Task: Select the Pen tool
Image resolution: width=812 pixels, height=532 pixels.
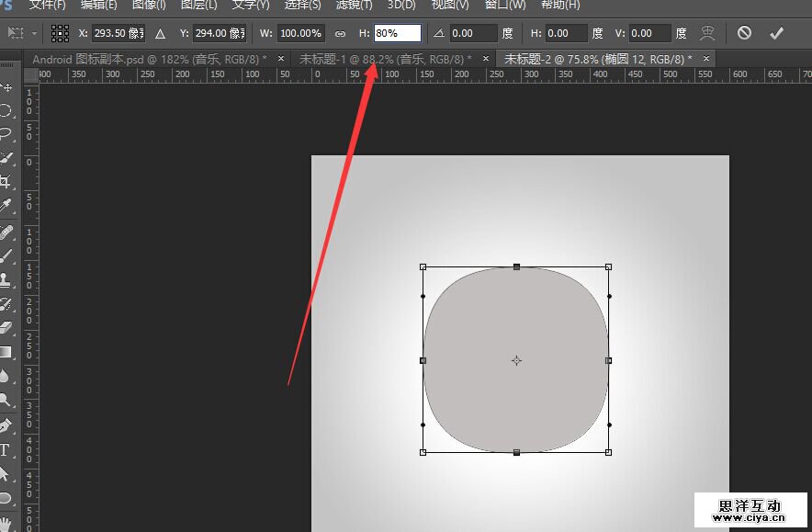Action: point(6,425)
